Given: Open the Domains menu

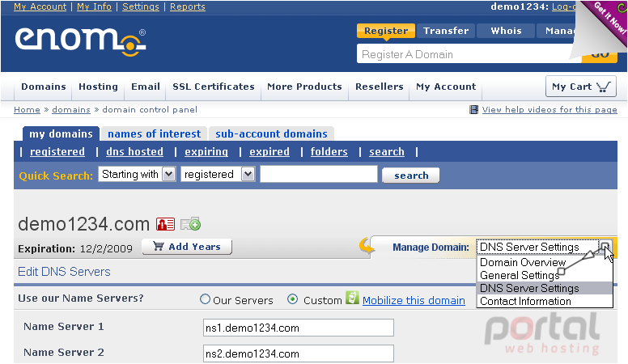Looking at the screenshot, I should (43, 87).
